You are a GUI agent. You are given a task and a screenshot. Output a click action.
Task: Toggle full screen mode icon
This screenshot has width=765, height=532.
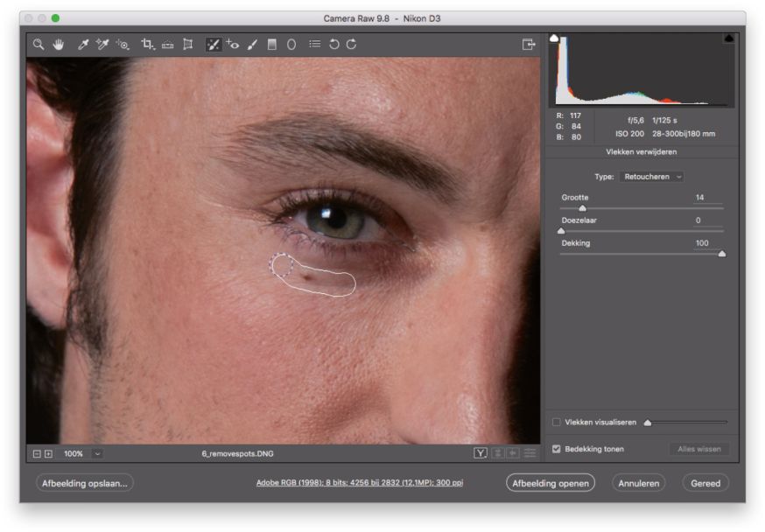[529, 45]
